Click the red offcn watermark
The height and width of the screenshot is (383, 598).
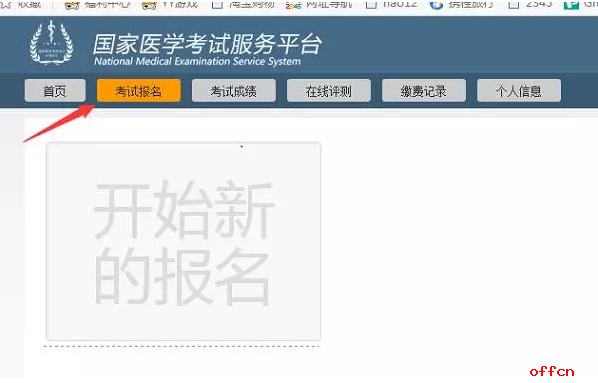(552, 371)
